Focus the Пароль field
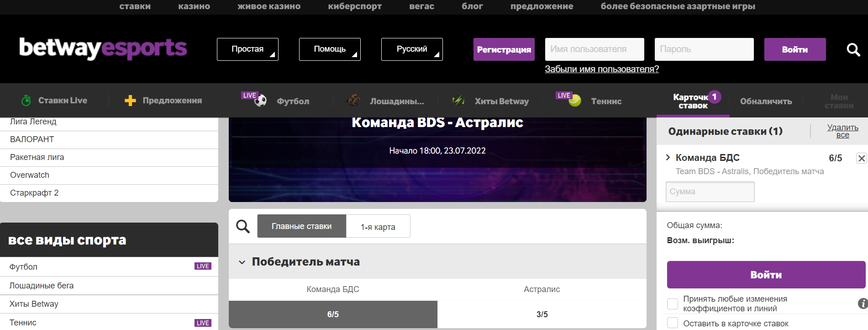Screen dimensions: 868x330 click(704, 49)
